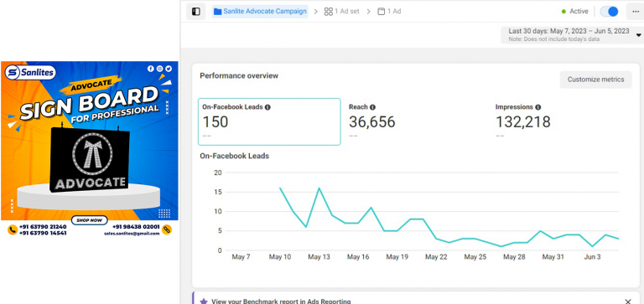The image size is (644, 304).
Task: Click the Jun 3 axis label
Action: click(592, 257)
